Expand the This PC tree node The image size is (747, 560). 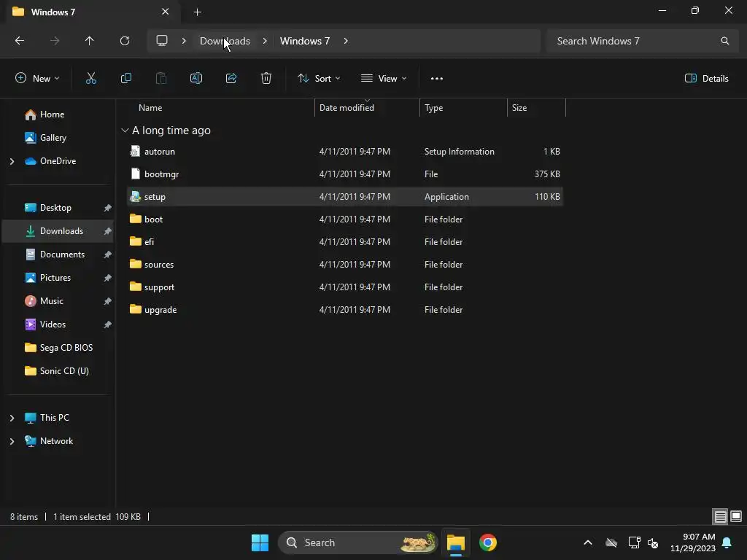12,418
